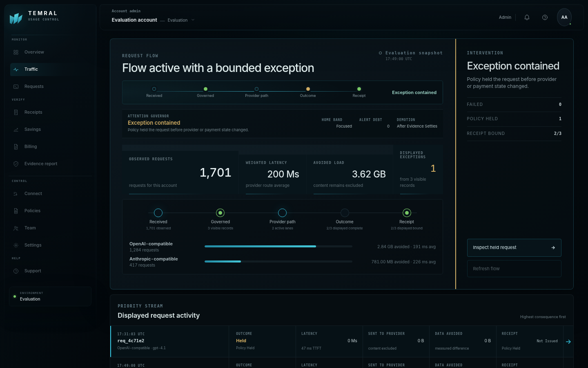588x368 pixels.
Task: Click the Received stage node in flow diagram
Action: [x=158, y=213]
